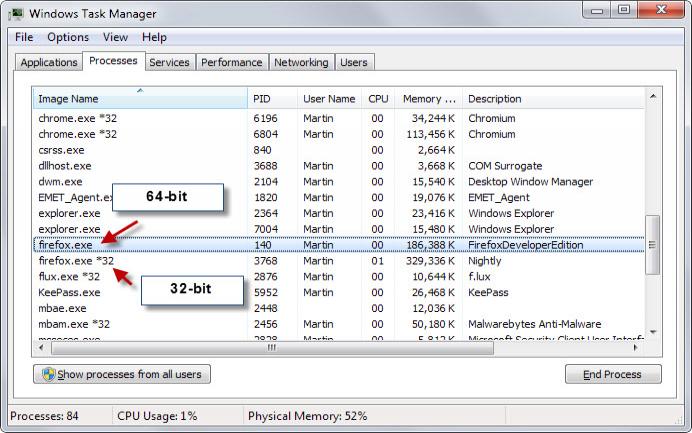Click memory value 186,388 K
The width and height of the screenshot is (692, 433).
(x=430, y=245)
